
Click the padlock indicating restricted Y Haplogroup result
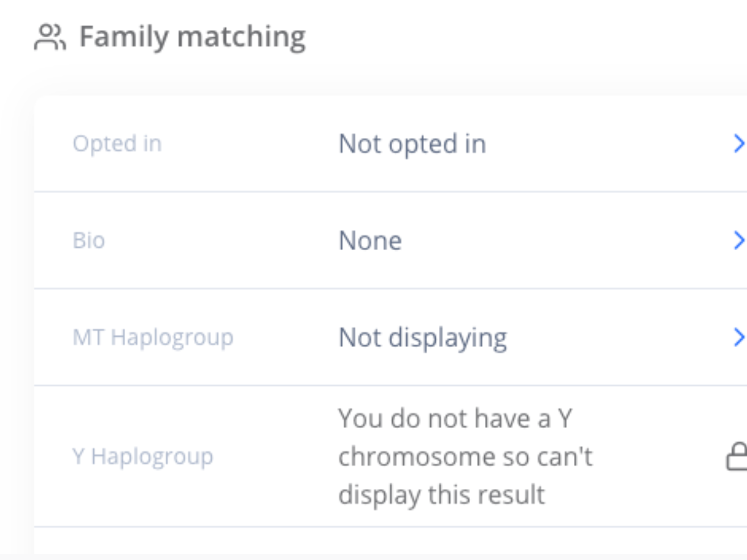click(740, 456)
